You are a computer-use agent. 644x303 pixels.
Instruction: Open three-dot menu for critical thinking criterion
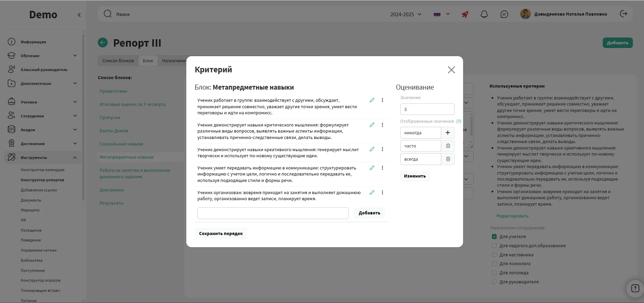[382, 125]
